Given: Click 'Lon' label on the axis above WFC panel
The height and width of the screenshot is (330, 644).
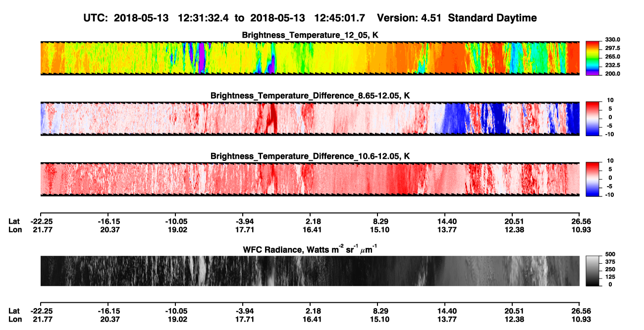Looking at the screenshot, I should pos(14,230).
